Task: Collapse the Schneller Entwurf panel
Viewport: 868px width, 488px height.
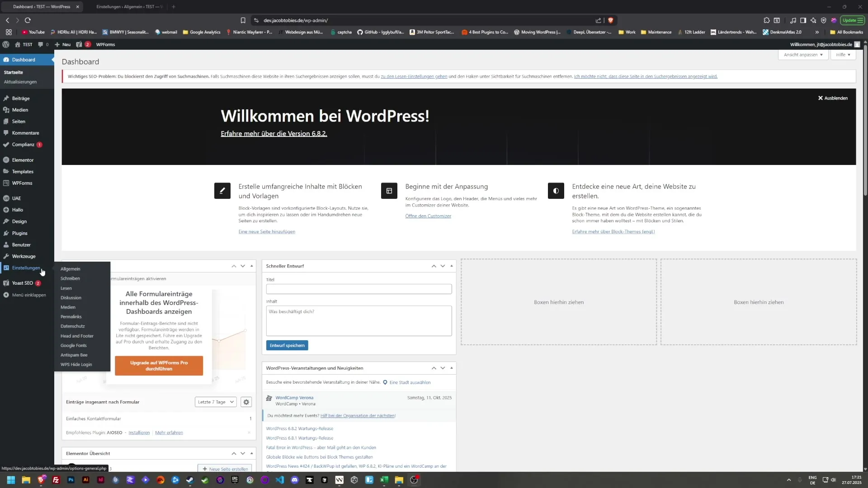Action: point(451,266)
